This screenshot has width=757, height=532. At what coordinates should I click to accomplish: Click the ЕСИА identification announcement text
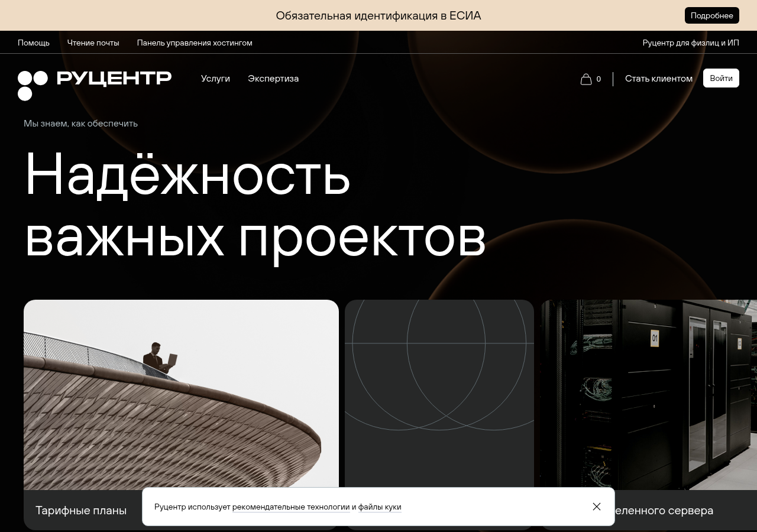click(378, 15)
